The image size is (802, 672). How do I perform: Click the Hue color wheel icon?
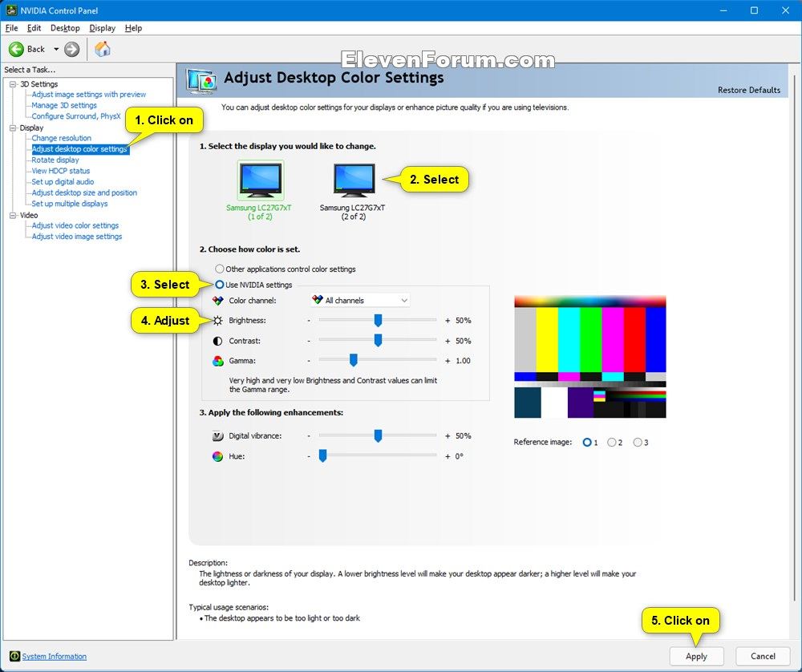217,456
